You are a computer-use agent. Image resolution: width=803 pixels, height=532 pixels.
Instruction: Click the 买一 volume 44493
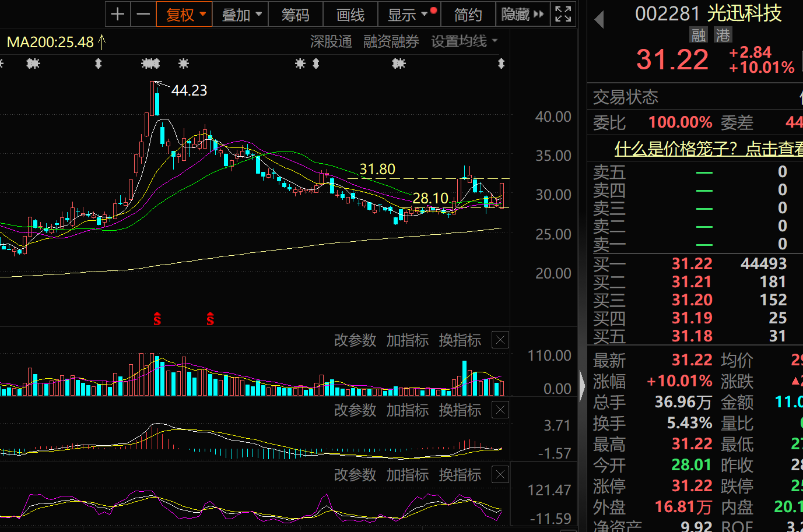[764, 263]
